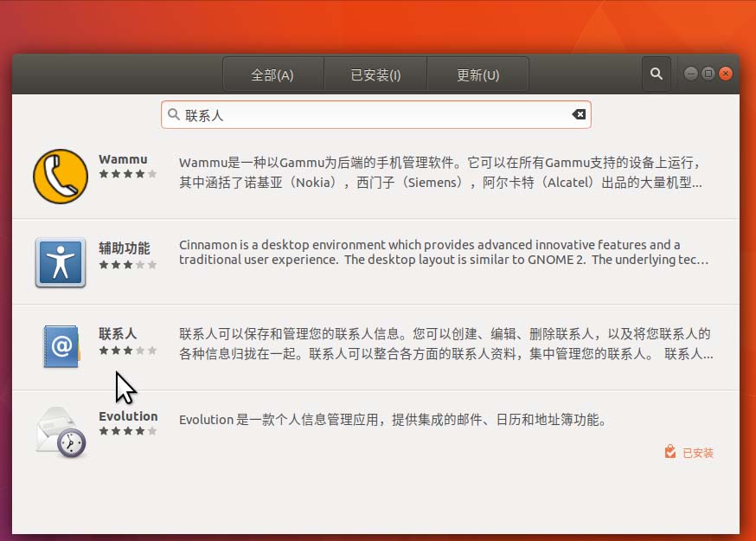Click the 联系人 star rating

click(x=128, y=351)
